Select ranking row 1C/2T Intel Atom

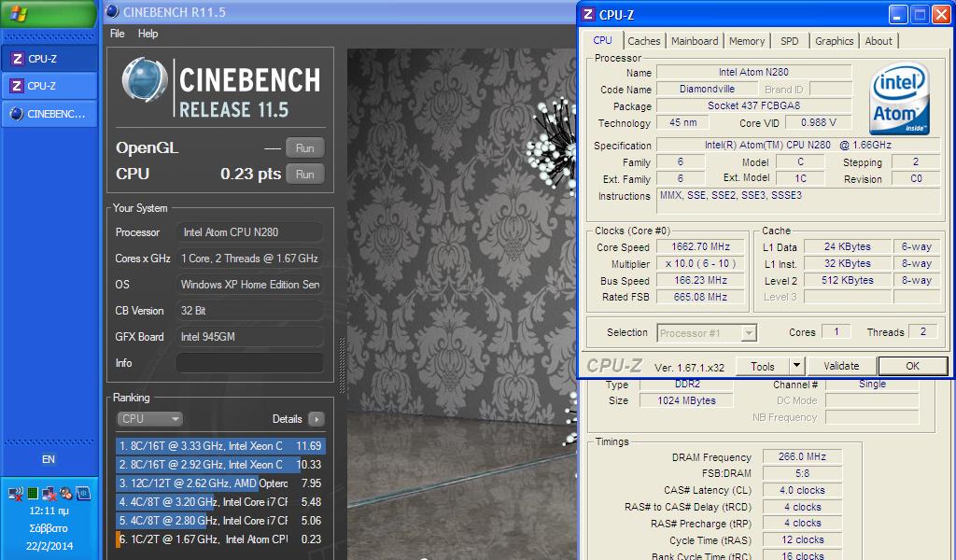tap(220, 539)
